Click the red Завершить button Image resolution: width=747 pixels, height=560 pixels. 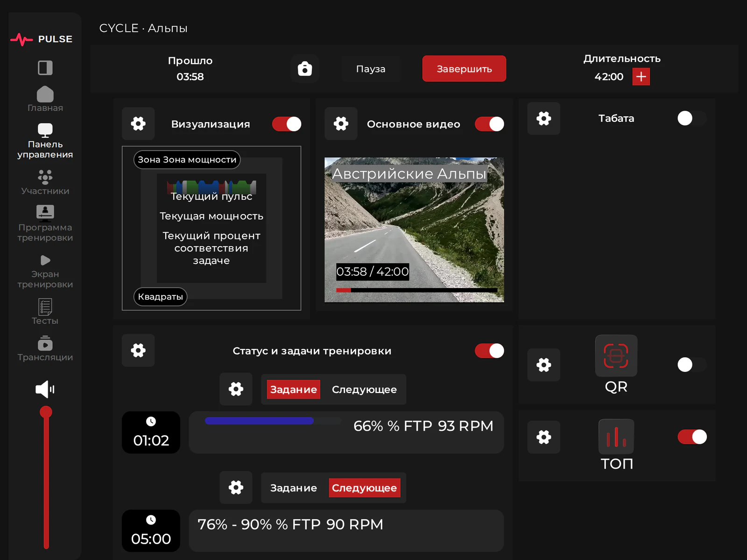(x=464, y=69)
